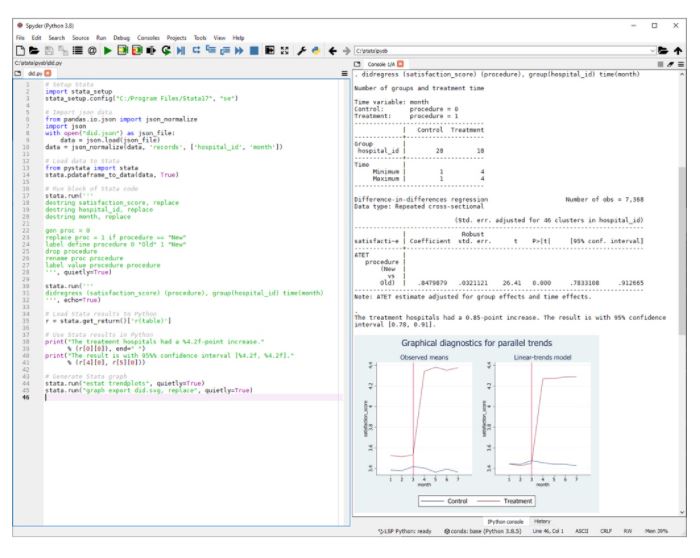
Task: Open the Edit menu
Action: click(x=37, y=38)
